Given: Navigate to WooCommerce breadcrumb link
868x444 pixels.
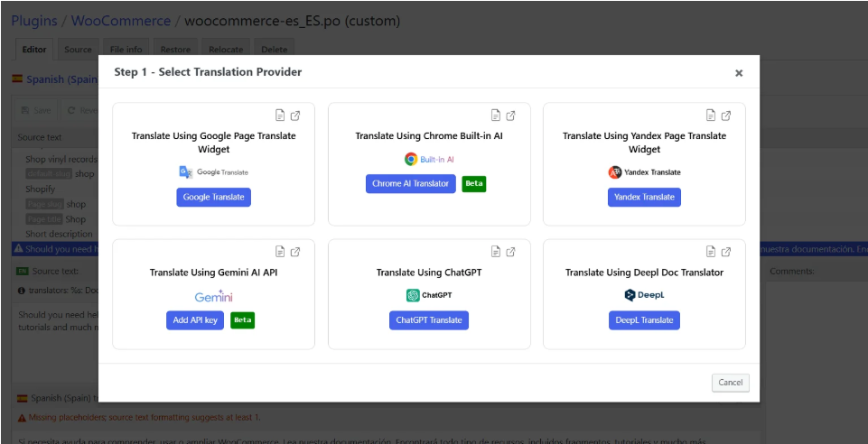Looking at the screenshot, I should [x=121, y=21].
